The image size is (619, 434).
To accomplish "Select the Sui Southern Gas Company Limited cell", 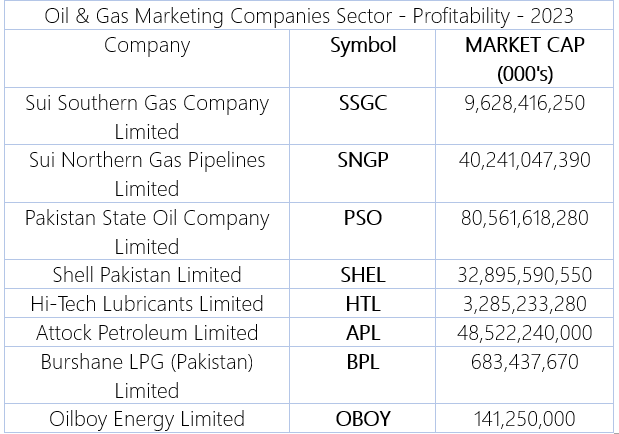I will pyautogui.click(x=147, y=117).
